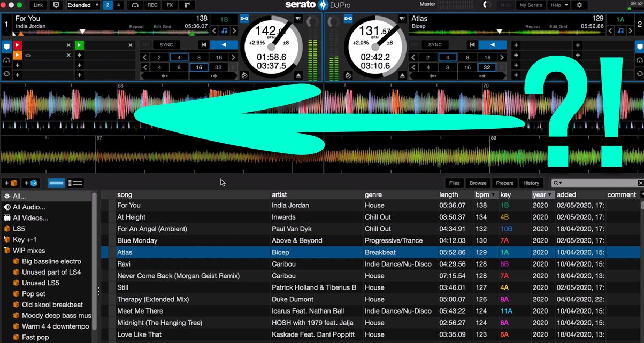Open headphone cue mix icon in top bar
This screenshot has width=644, height=343.
135,5
